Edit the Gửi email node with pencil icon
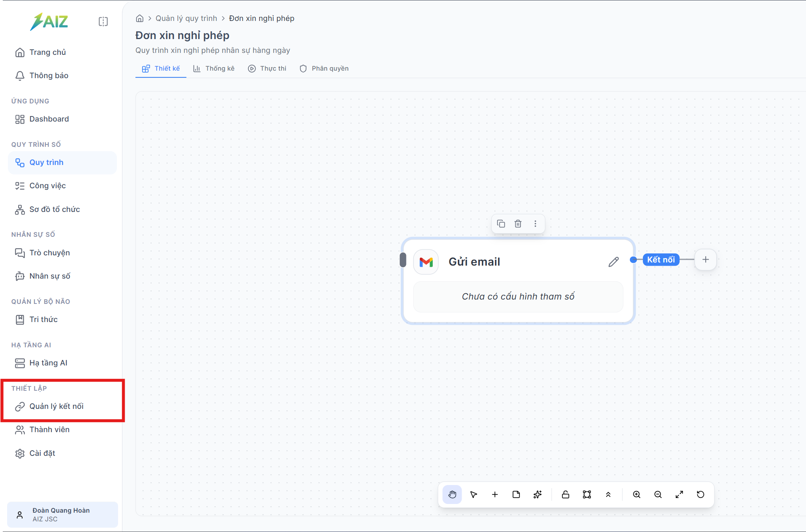The width and height of the screenshot is (806, 532). (x=613, y=262)
